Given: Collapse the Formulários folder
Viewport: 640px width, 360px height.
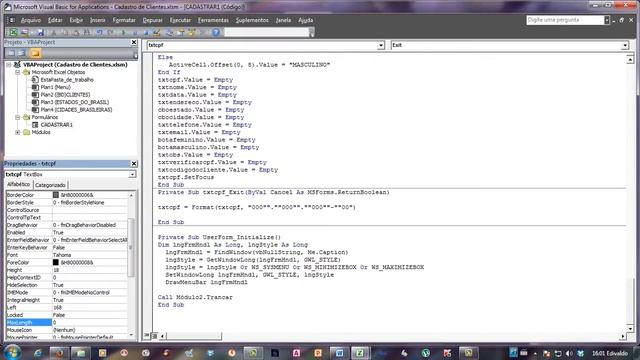Looking at the screenshot, I should click(x=18, y=117).
